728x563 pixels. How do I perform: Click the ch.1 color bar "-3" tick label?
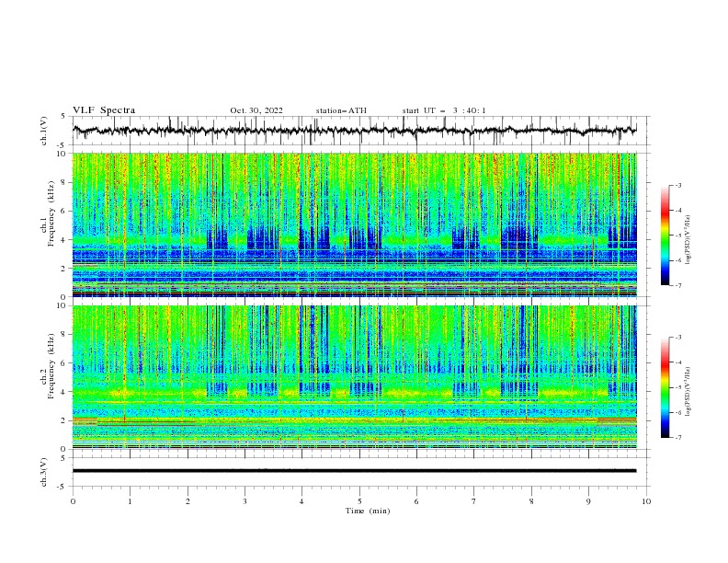[x=677, y=185]
